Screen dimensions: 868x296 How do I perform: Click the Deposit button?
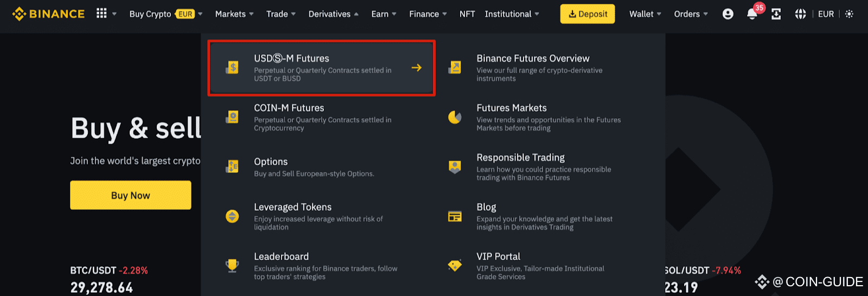(588, 14)
